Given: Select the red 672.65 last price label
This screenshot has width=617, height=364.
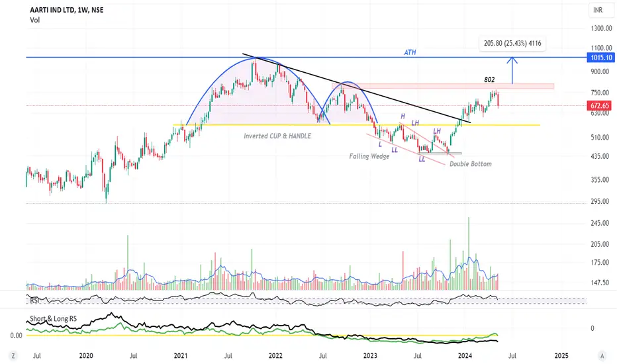Looking at the screenshot, I should (x=600, y=105).
